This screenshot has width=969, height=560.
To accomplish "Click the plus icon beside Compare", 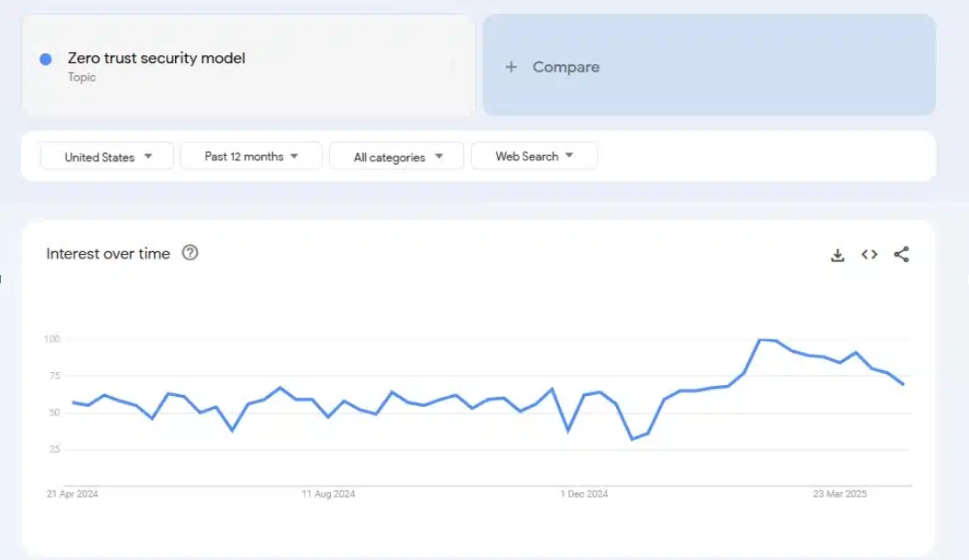I will (x=511, y=67).
